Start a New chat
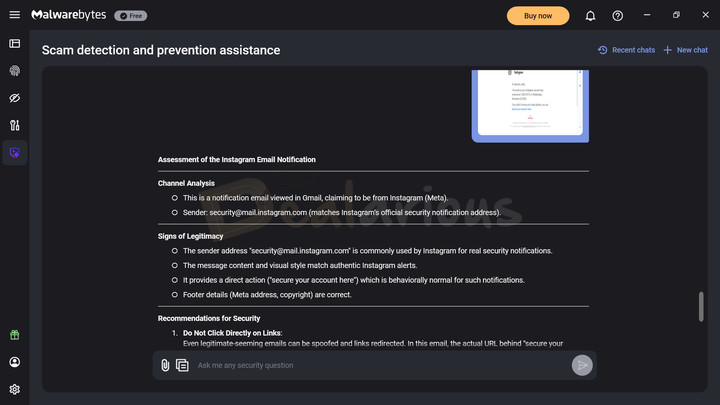 [x=686, y=50]
